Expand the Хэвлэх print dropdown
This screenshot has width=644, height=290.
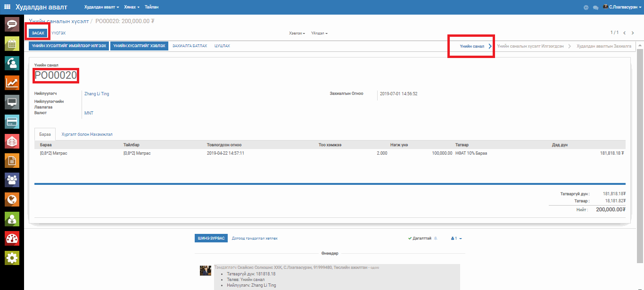click(x=297, y=33)
